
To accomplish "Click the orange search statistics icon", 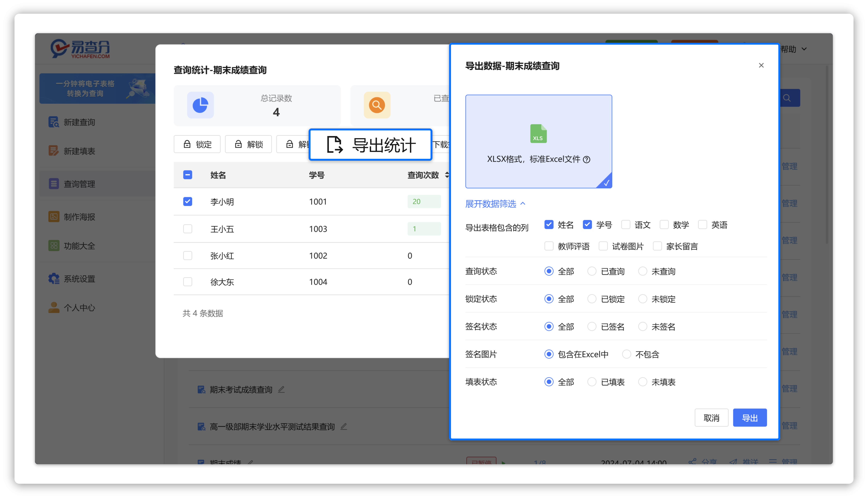I will (x=377, y=105).
